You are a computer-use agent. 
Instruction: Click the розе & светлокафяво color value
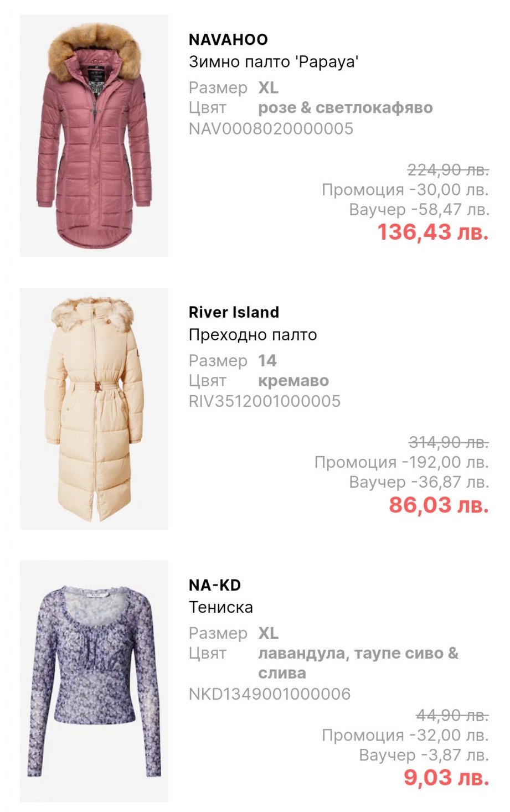(345, 108)
